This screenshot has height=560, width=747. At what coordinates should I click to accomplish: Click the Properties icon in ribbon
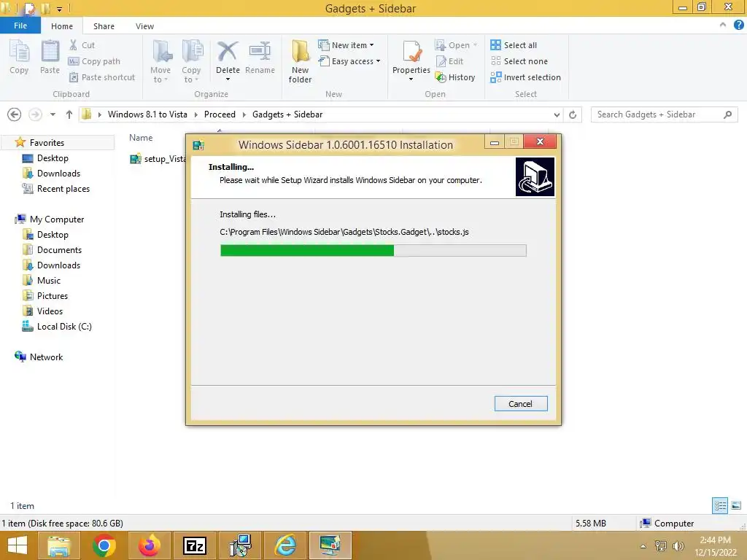[411, 61]
